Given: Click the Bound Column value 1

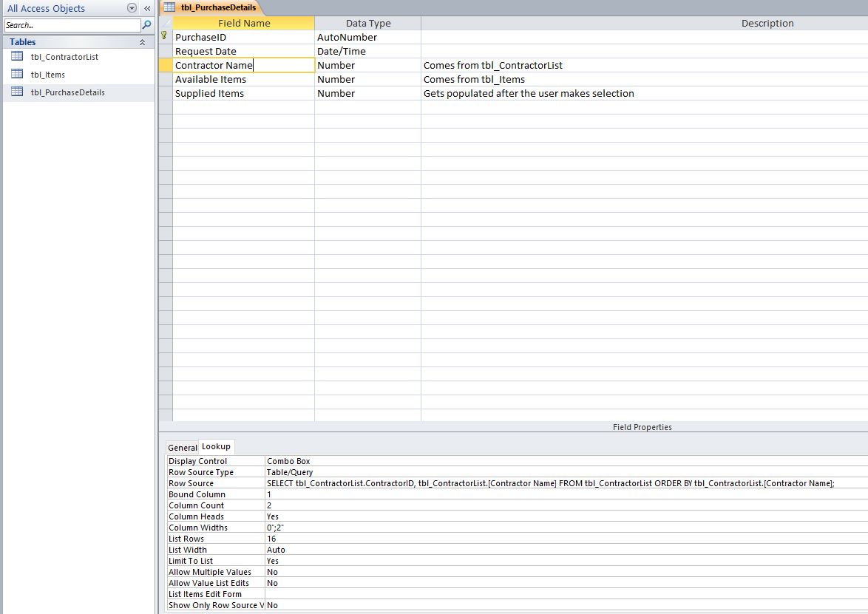Looking at the screenshot, I should coord(566,494).
